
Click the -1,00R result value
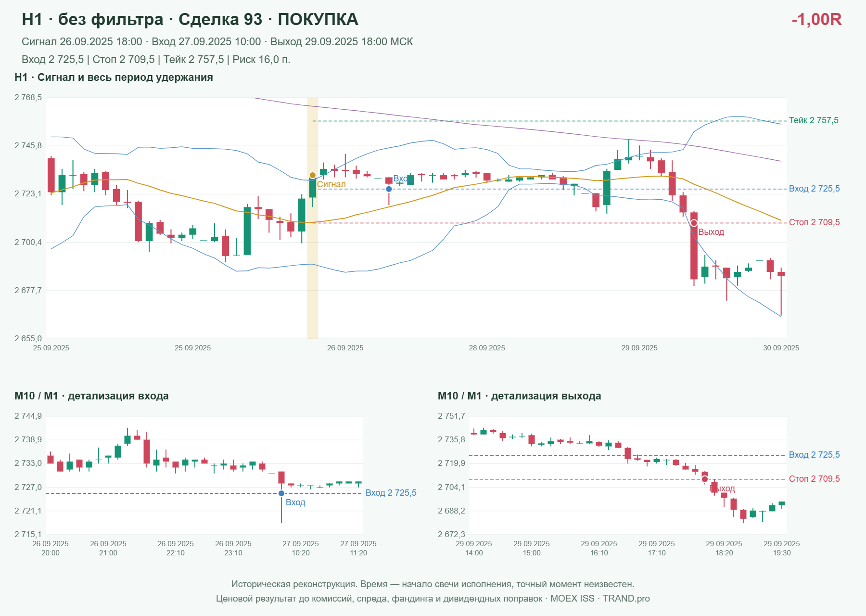(816, 19)
